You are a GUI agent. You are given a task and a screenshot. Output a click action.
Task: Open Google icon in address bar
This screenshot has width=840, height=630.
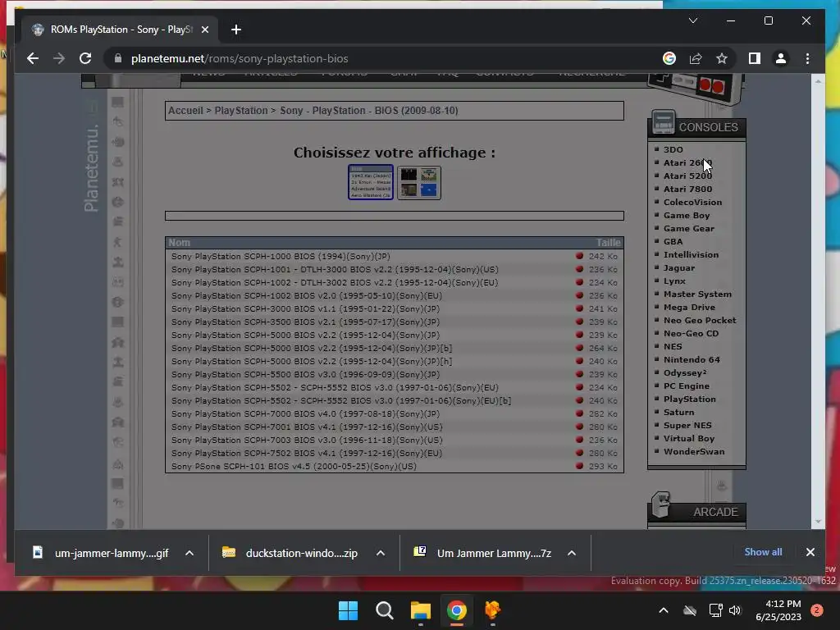(669, 58)
